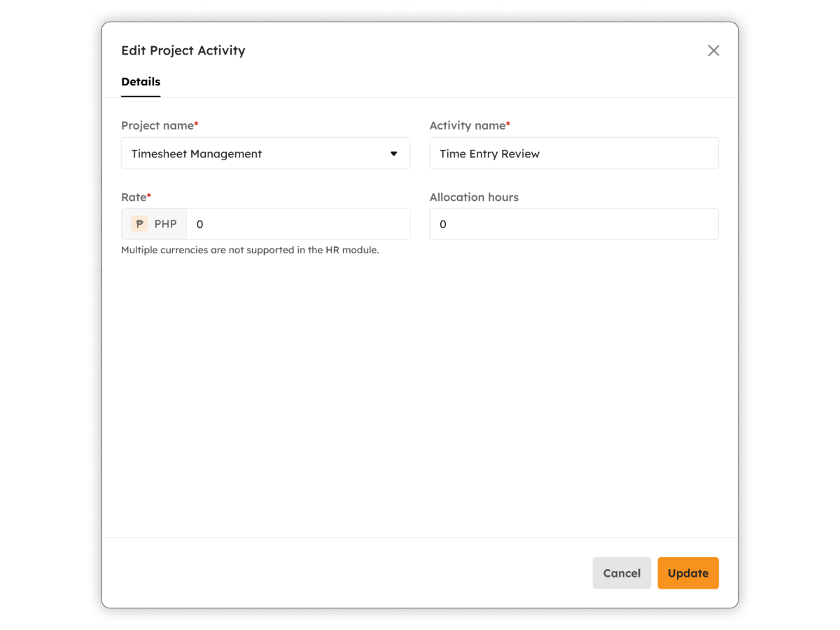Close the Edit Project Activity dialog
The height and width of the screenshot is (630, 840).
(713, 50)
